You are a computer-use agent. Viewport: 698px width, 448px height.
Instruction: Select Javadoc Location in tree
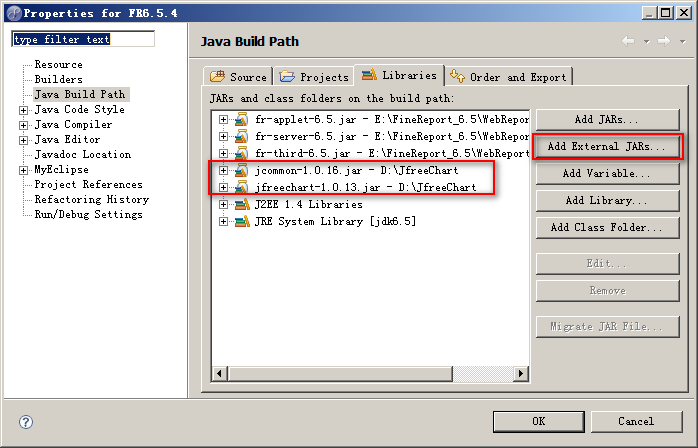coord(83,155)
